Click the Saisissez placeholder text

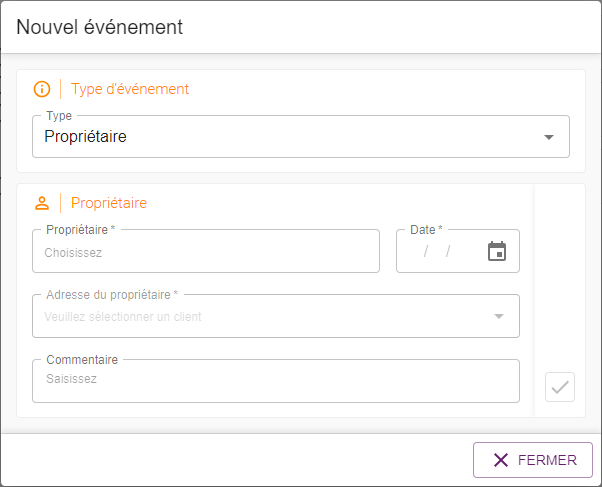click(71, 379)
